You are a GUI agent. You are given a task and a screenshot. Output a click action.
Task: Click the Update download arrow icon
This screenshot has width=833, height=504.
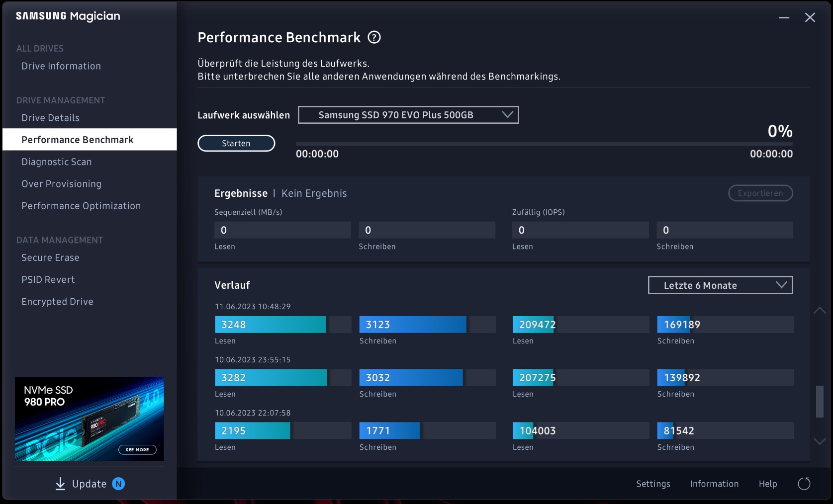(60, 484)
